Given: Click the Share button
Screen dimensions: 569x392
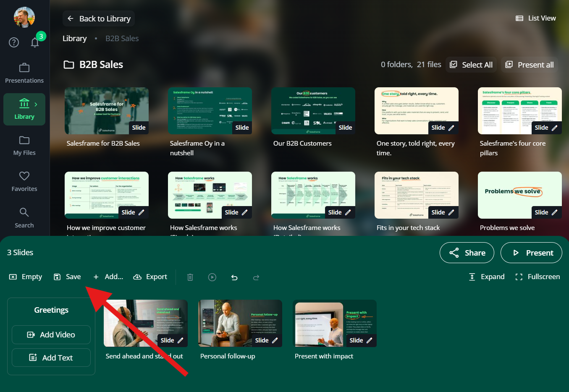Looking at the screenshot, I should (x=467, y=253).
